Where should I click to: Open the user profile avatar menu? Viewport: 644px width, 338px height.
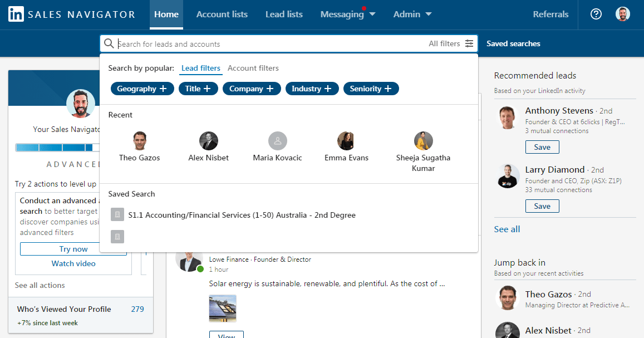[x=623, y=14]
